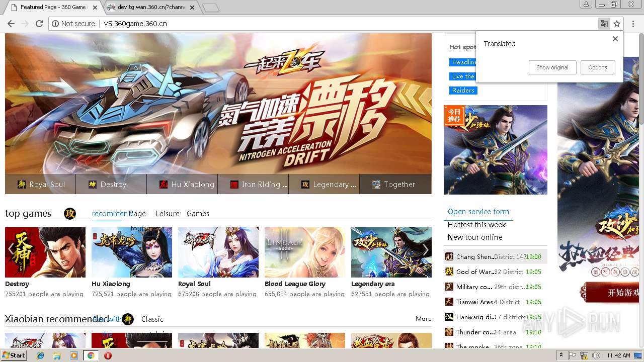
Task: Open the Windows Start menu
Action: point(14,355)
